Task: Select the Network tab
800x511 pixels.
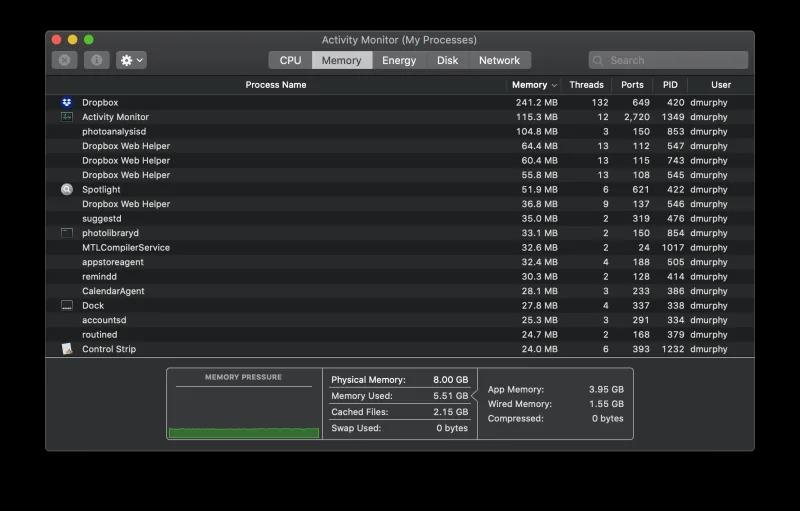Action: pyautogui.click(x=499, y=60)
